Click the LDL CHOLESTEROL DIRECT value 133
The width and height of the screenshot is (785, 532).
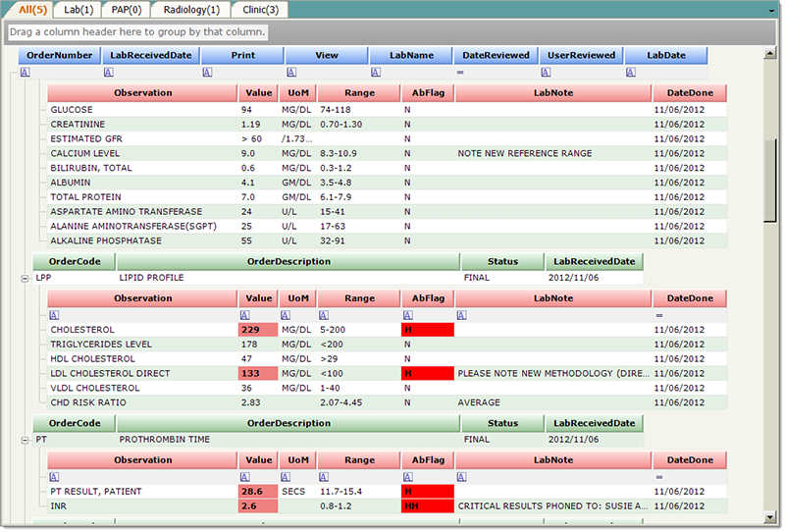(x=258, y=373)
